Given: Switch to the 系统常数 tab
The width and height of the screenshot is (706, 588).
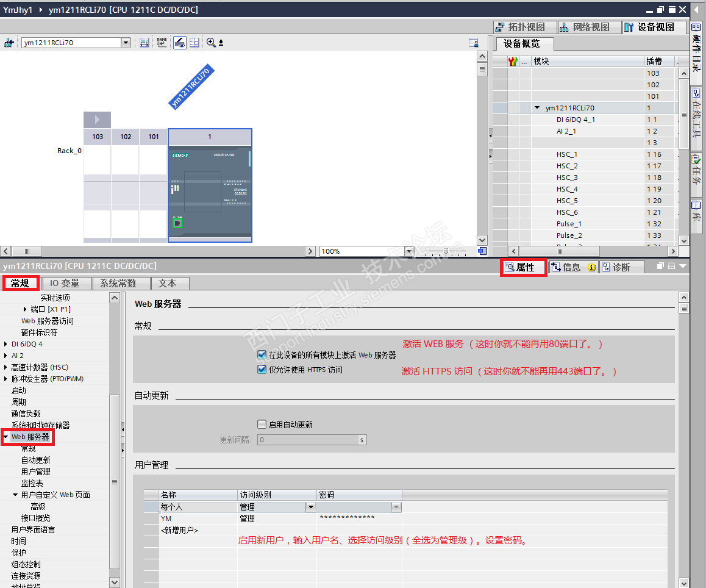Looking at the screenshot, I should [x=121, y=283].
